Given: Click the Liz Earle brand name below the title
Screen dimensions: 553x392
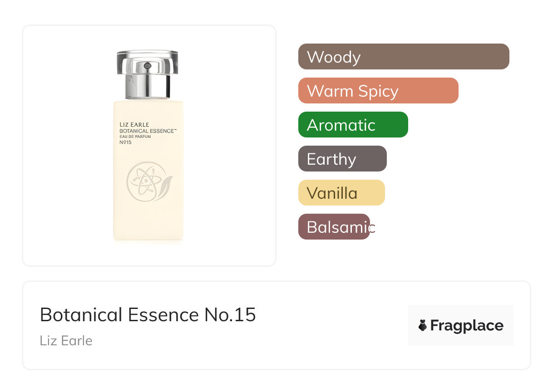Looking at the screenshot, I should click(x=66, y=341).
